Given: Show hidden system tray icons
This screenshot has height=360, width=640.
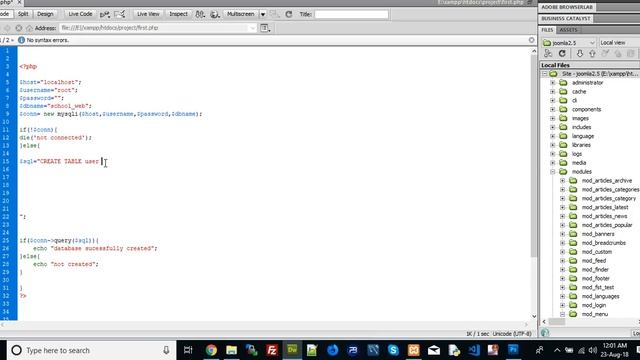Looking at the screenshot, I should (557, 350).
